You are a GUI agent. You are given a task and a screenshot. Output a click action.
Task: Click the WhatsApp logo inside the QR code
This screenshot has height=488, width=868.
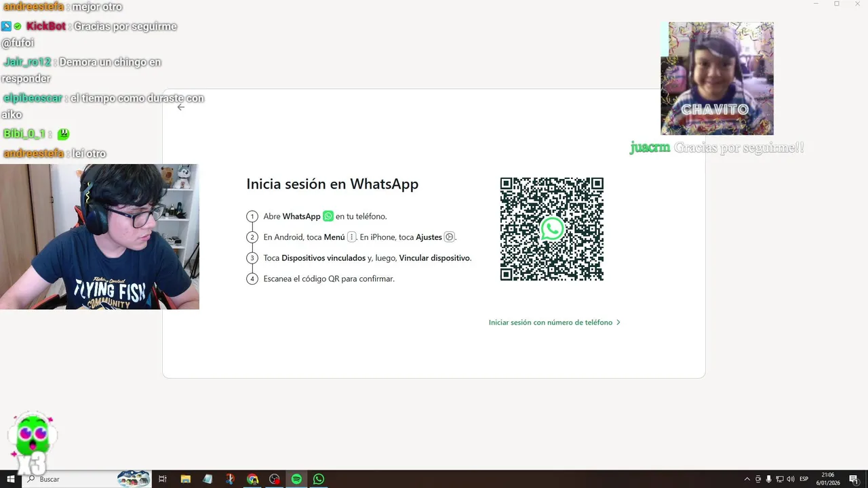552,229
